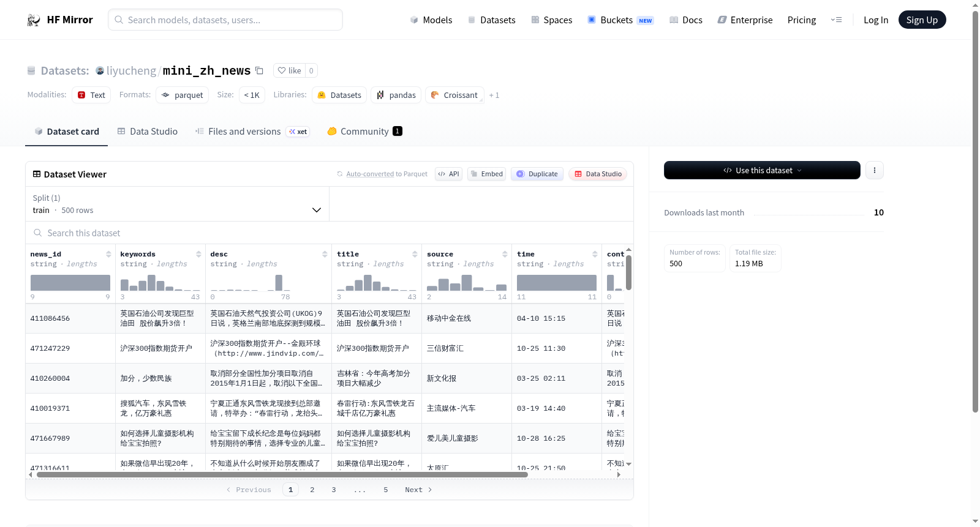Open Docs in the navigation

click(x=686, y=20)
